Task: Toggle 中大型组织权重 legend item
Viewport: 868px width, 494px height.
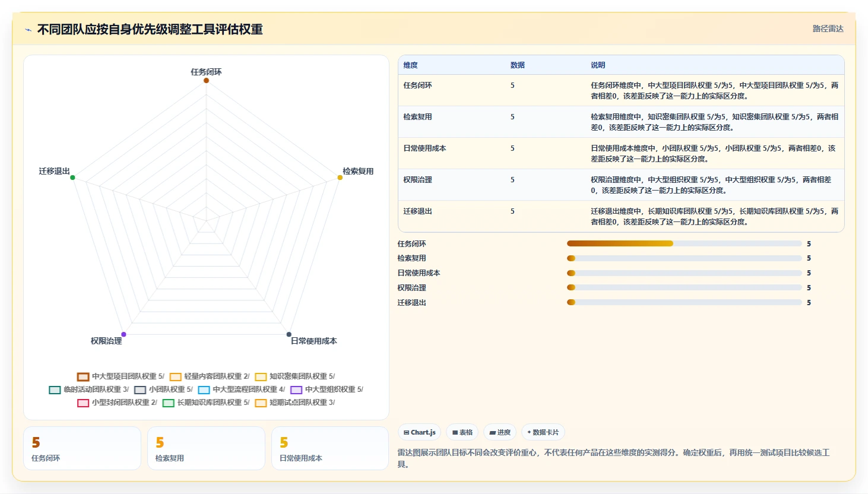Action: tap(327, 389)
